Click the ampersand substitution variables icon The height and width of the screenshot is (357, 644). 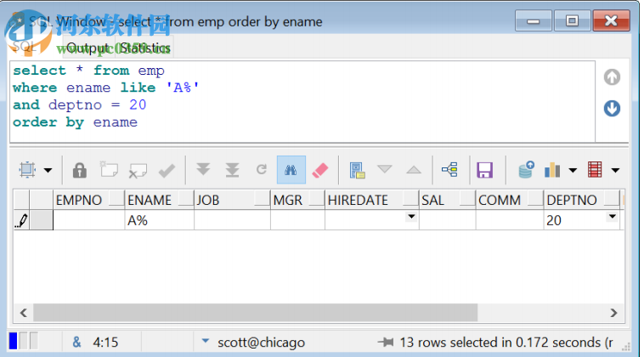(76, 342)
